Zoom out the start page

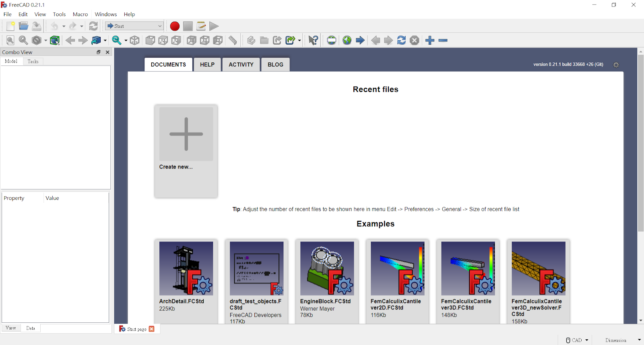(443, 40)
